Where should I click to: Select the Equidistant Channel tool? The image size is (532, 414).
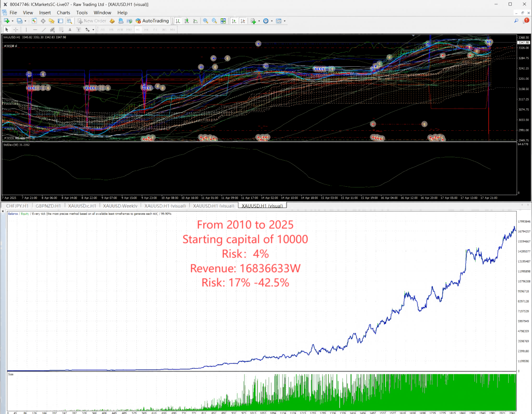(53, 30)
